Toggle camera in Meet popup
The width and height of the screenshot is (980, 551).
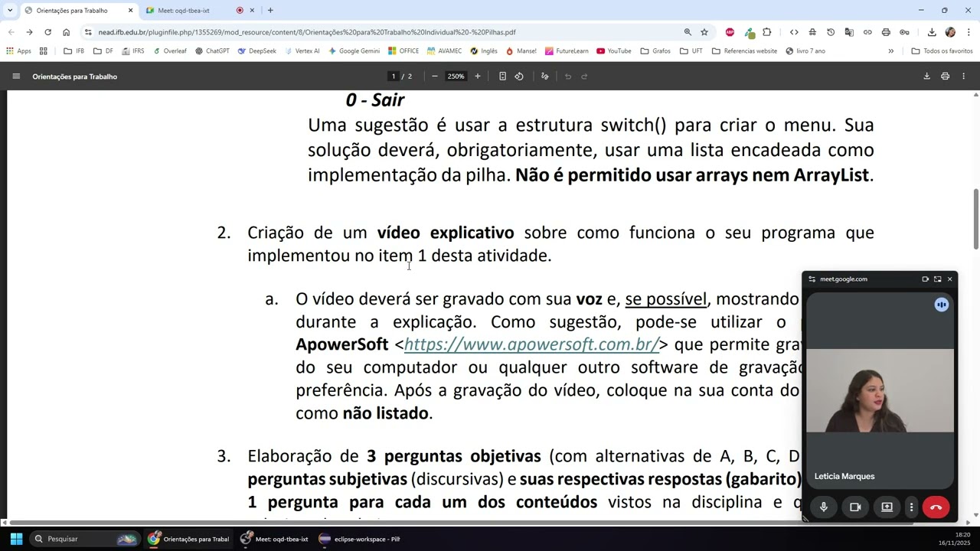pyautogui.click(x=855, y=507)
